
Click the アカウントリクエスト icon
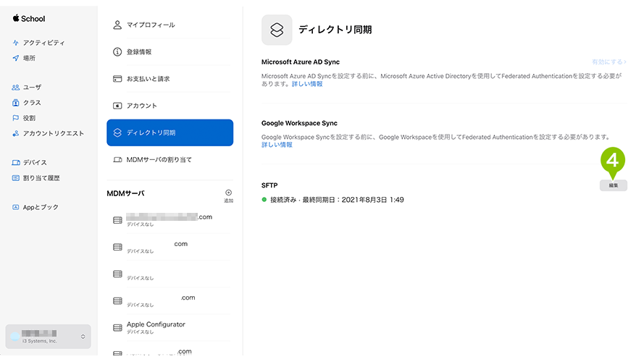[16, 133]
